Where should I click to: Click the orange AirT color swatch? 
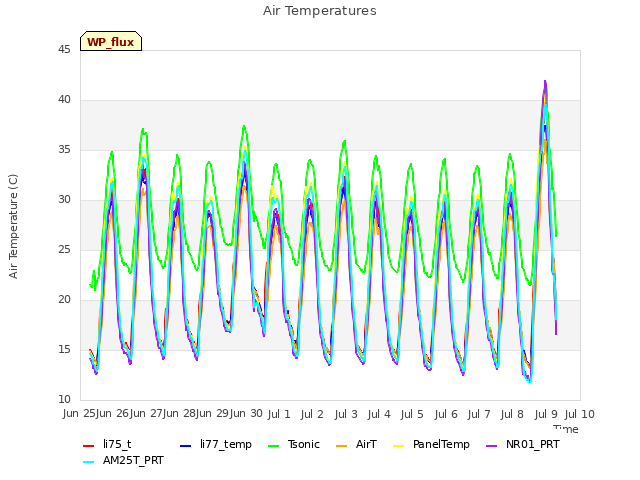pos(342,445)
